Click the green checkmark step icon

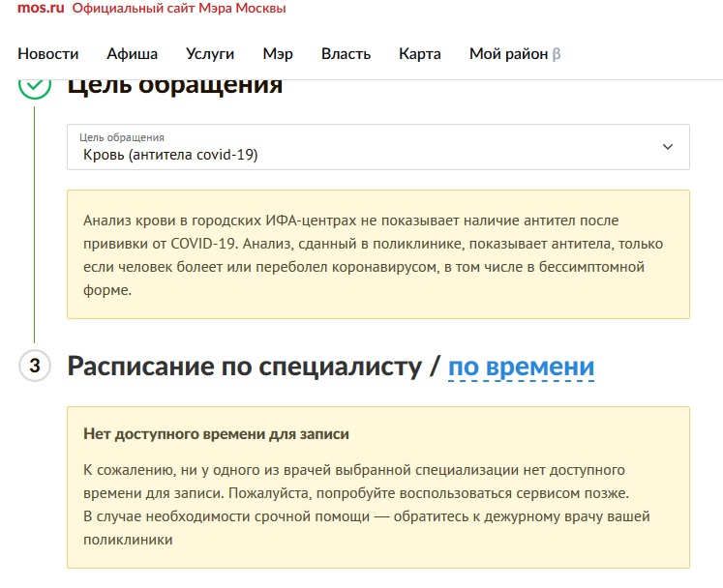click(34, 86)
